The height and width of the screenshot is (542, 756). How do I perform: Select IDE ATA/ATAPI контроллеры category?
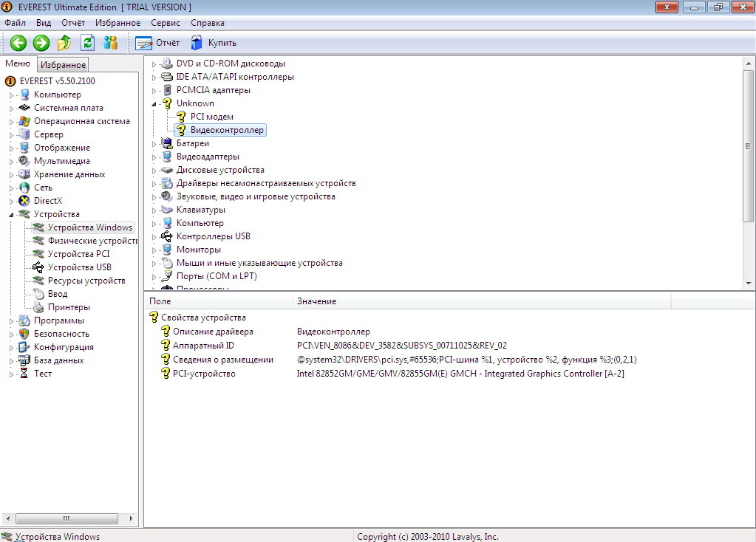(235, 77)
